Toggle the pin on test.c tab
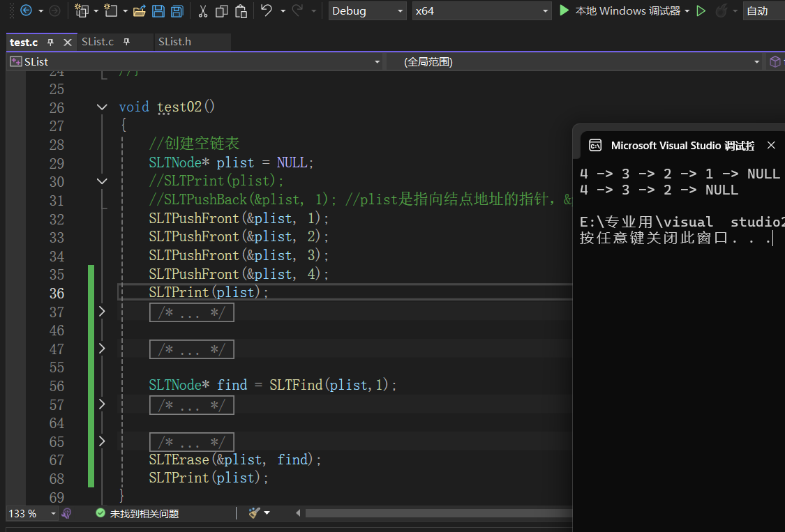 click(x=50, y=43)
